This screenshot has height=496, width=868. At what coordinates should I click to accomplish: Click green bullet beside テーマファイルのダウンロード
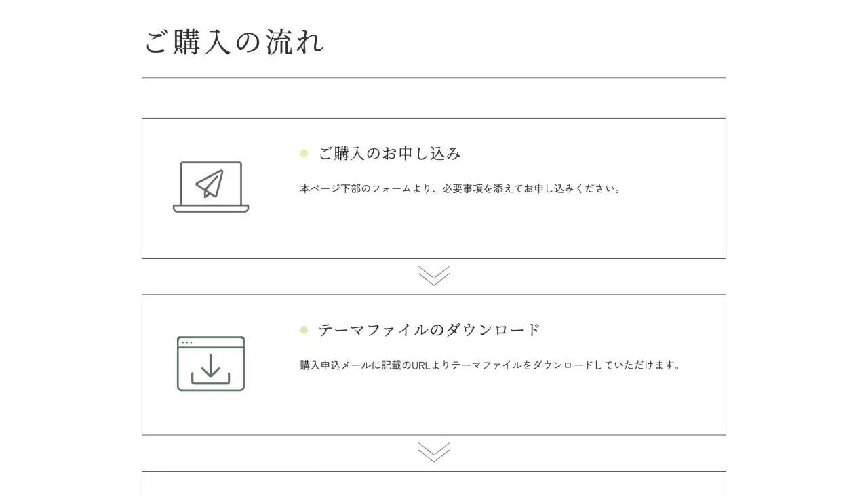(304, 330)
